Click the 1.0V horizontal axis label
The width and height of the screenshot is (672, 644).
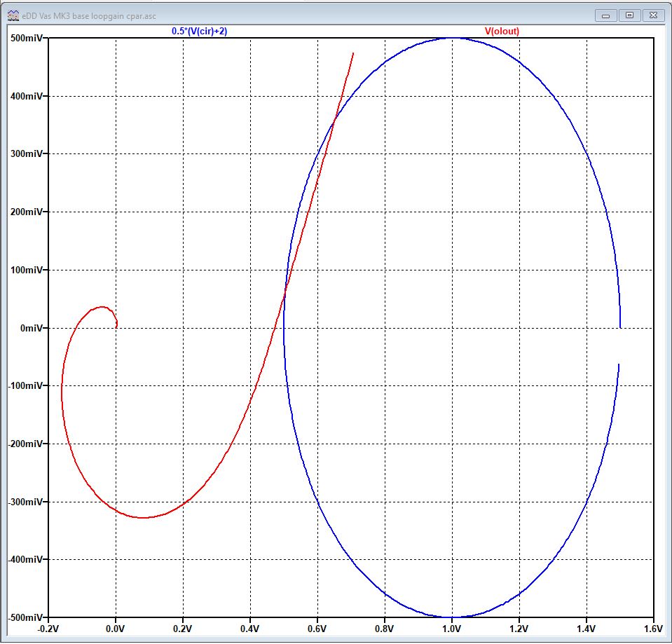point(452,629)
